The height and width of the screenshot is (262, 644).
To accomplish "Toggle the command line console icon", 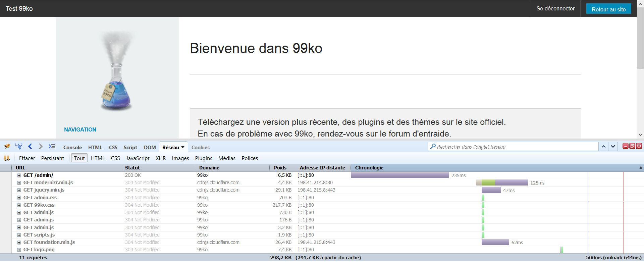I will tap(52, 146).
